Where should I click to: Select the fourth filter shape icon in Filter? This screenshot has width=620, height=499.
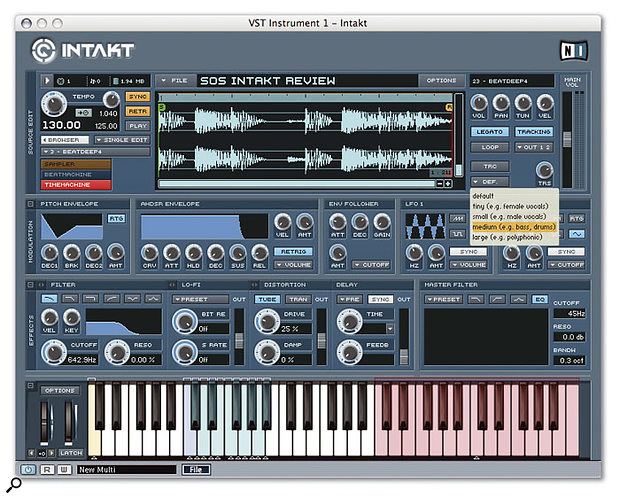112,299
